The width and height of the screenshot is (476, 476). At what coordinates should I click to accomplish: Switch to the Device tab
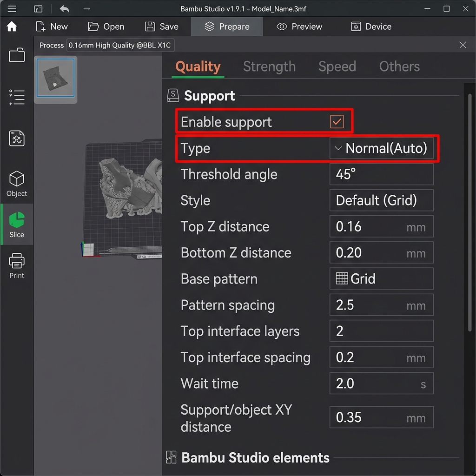coord(371,26)
